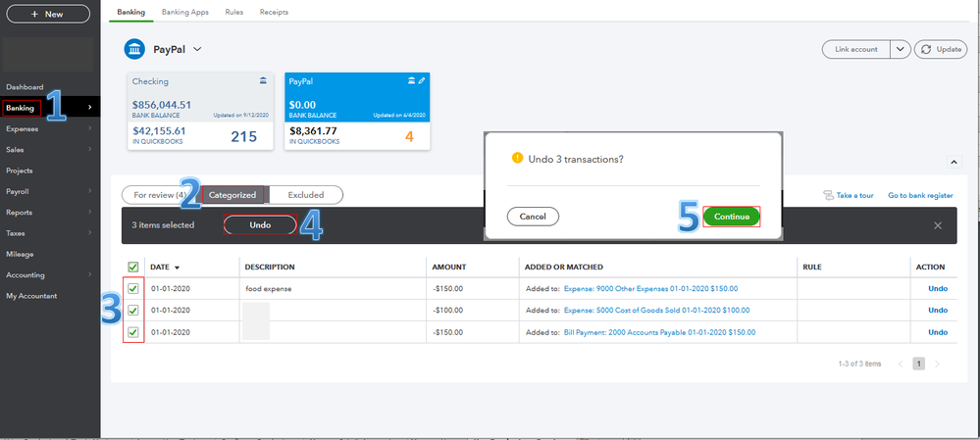
Task: Expand the Sales sidebar submenu arrow
Action: click(x=90, y=150)
